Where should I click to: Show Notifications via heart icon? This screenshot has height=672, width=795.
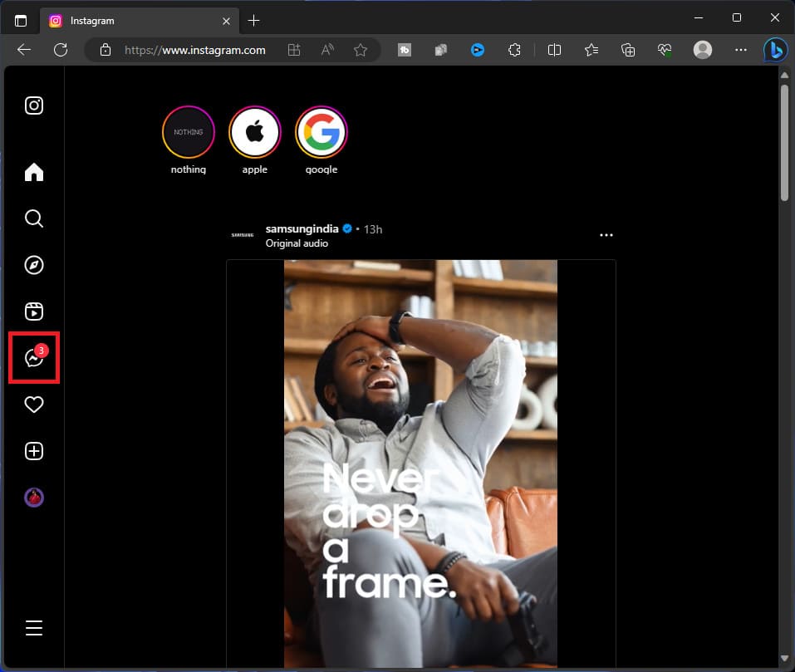click(x=34, y=405)
